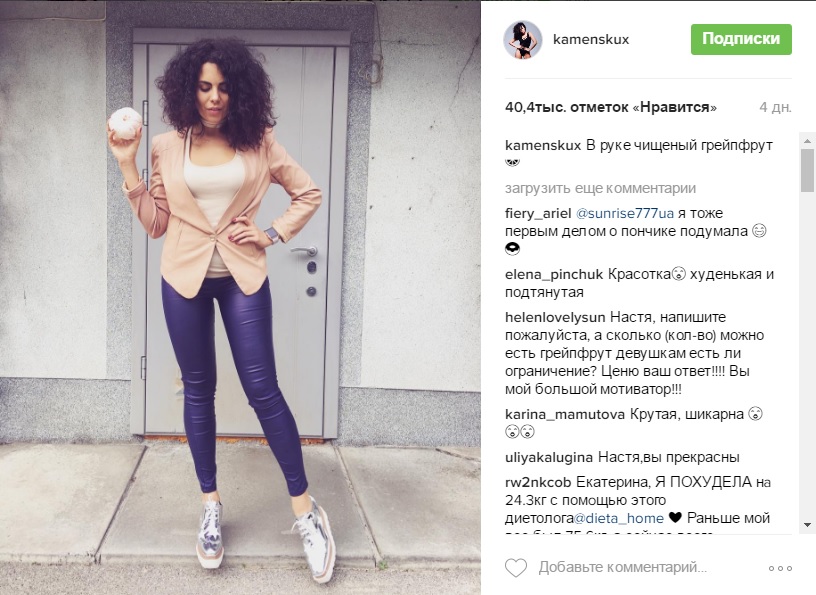Open elena_pinchuk commenter profile
Viewport: 816px width, 595px height.
(554, 274)
